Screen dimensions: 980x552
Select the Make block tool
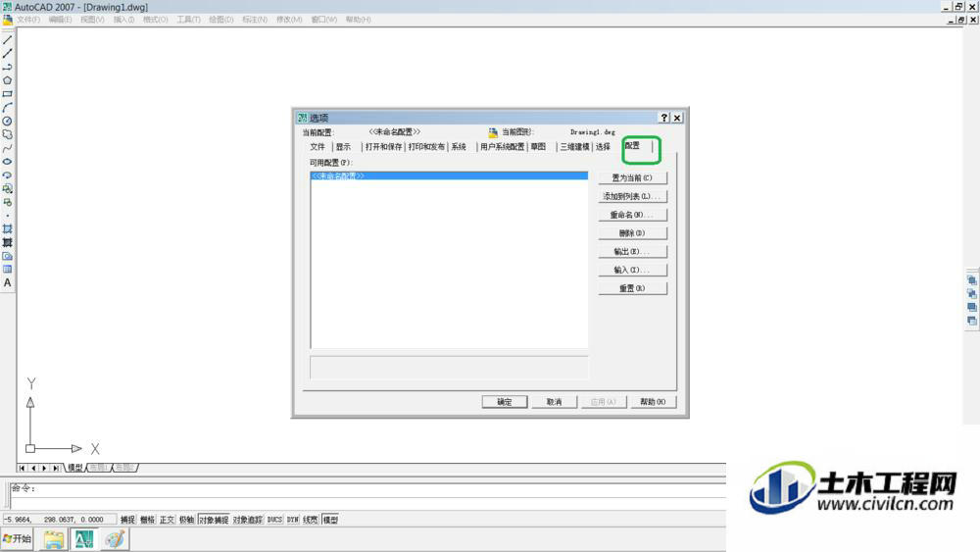tap(8, 202)
